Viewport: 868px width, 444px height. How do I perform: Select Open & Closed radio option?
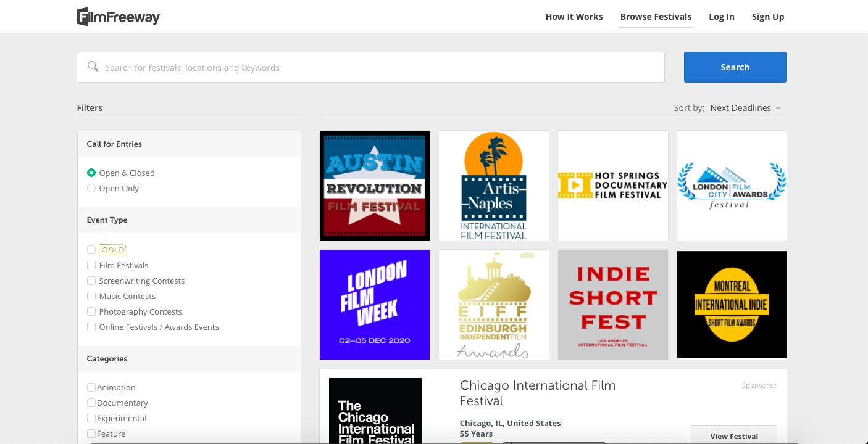click(x=91, y=173)
